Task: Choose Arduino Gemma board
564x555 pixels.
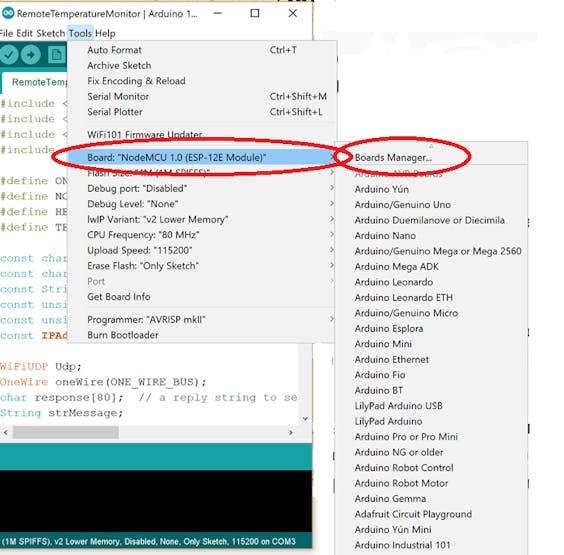Action: 431,499
